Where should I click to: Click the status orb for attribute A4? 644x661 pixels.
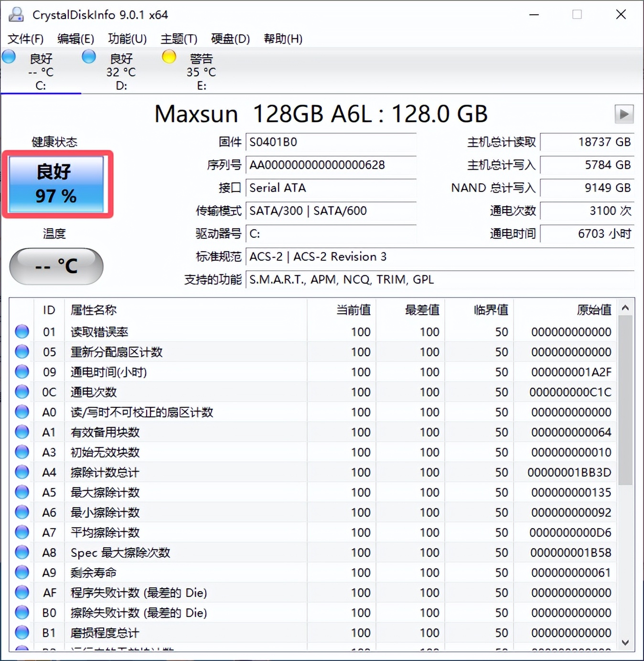tap(22, 472)
